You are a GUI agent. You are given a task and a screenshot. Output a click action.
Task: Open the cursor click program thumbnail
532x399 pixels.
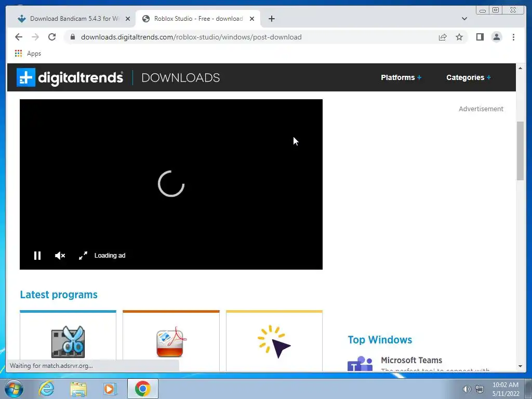274,341
